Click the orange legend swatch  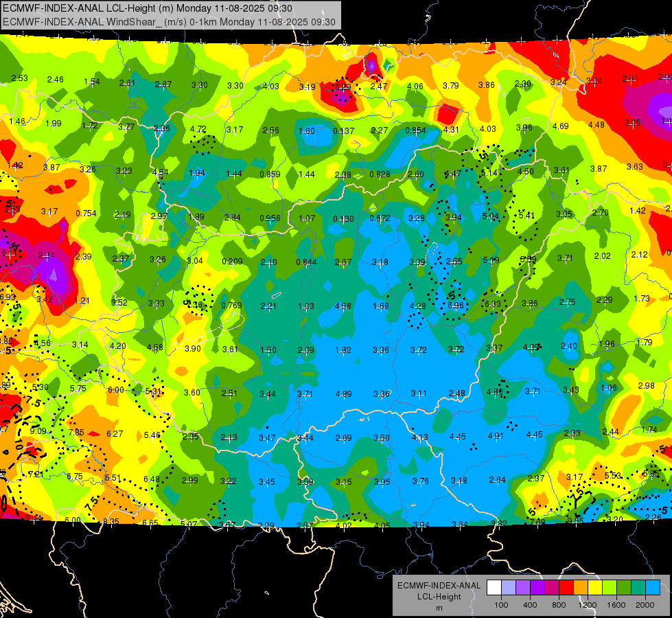point(581,588)
